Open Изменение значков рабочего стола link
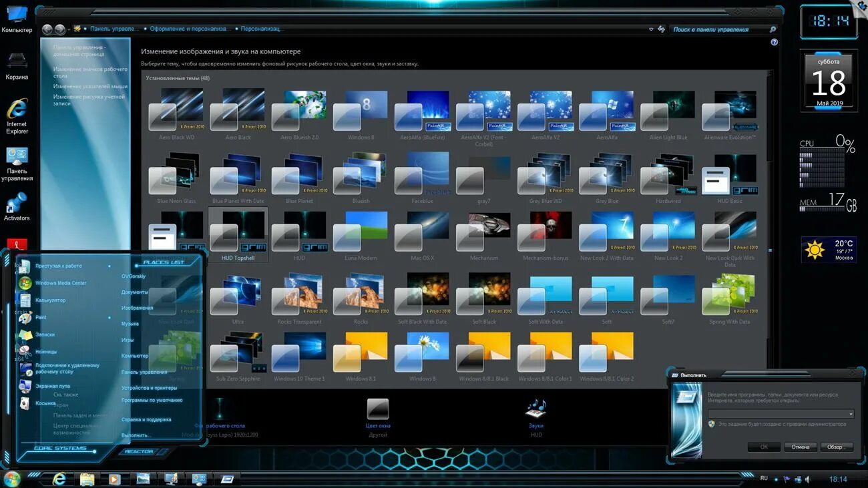This screenshot has width=868, height=488. [90, 72]
